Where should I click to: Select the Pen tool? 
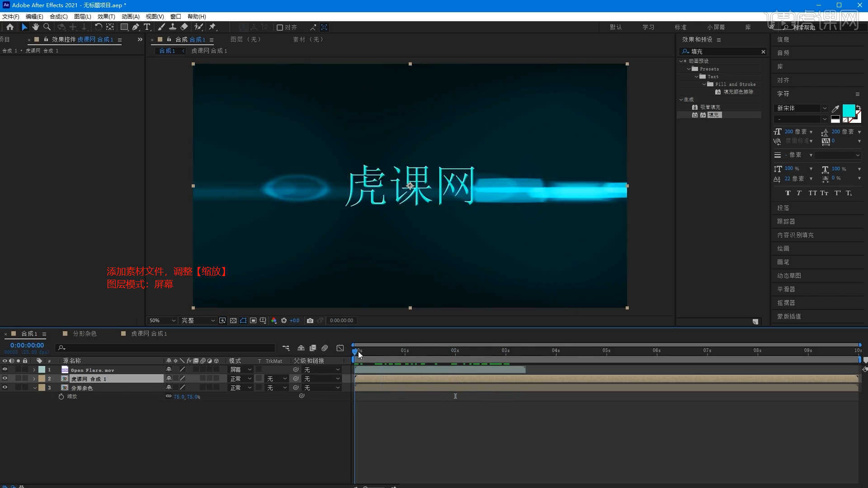[136, 27]
